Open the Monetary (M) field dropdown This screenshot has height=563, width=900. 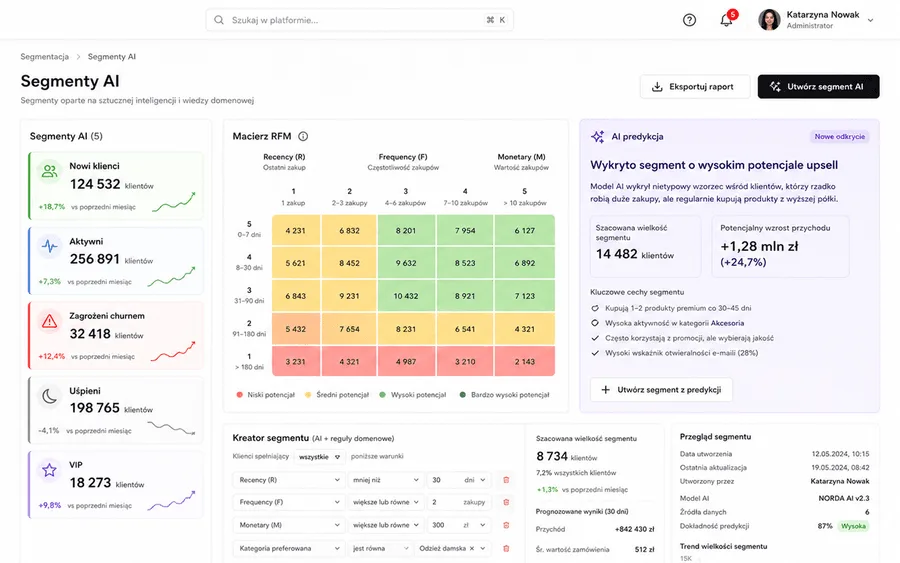point(289,525)
